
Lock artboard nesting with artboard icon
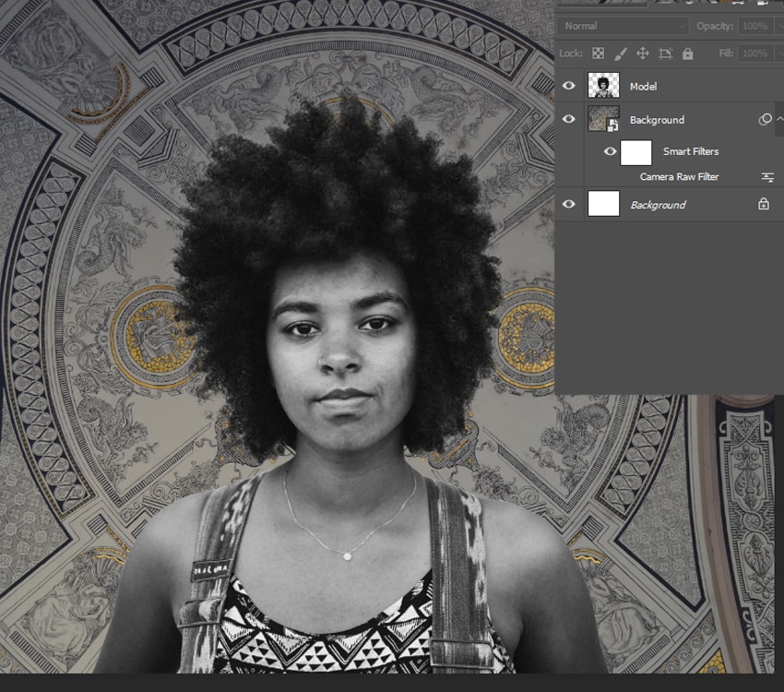point(665,54)
